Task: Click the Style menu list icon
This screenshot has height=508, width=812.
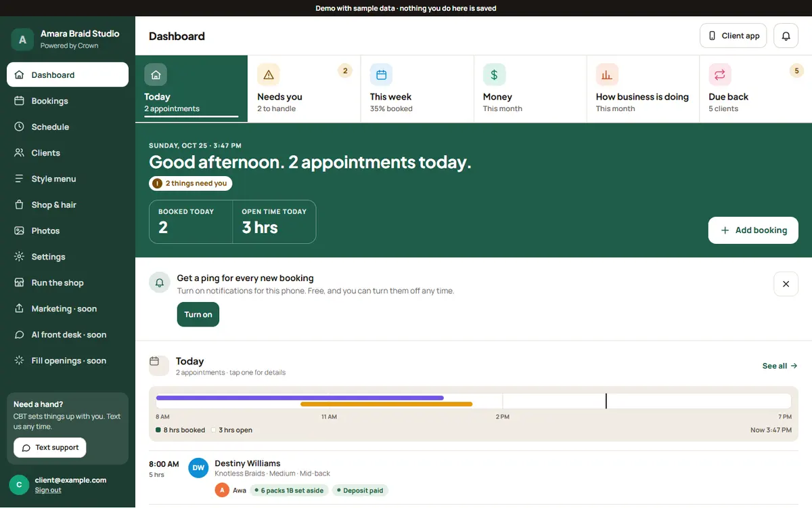Action: pos(19,179)
